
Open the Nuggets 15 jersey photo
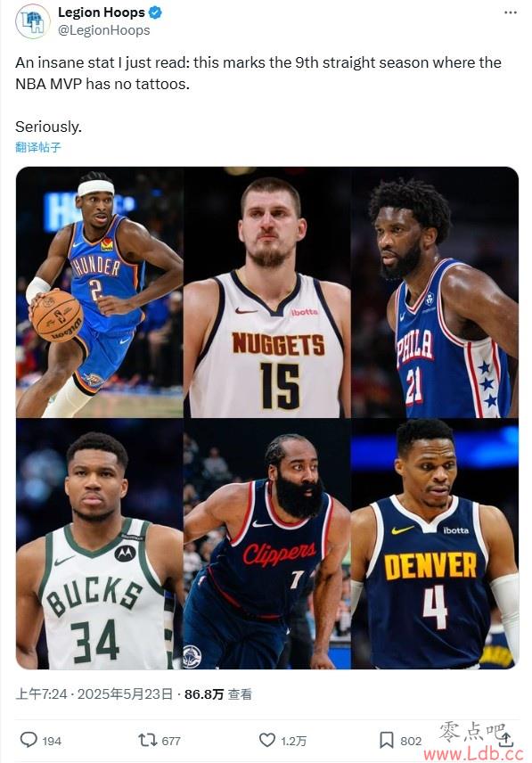(267, 292)
